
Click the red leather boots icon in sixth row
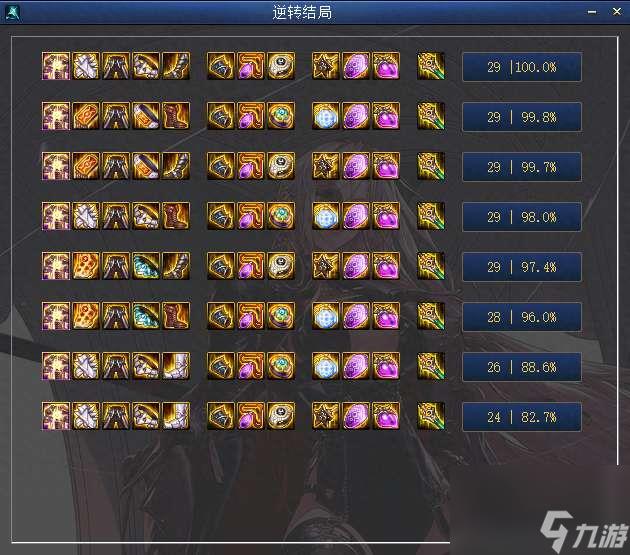coord(176,316)
